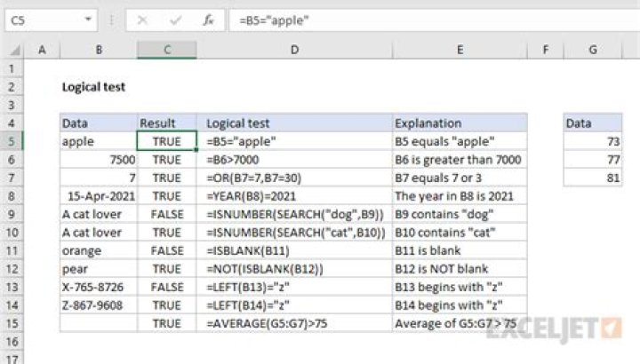Select cell with 15-Apr-2021 date

coord(98,196)
